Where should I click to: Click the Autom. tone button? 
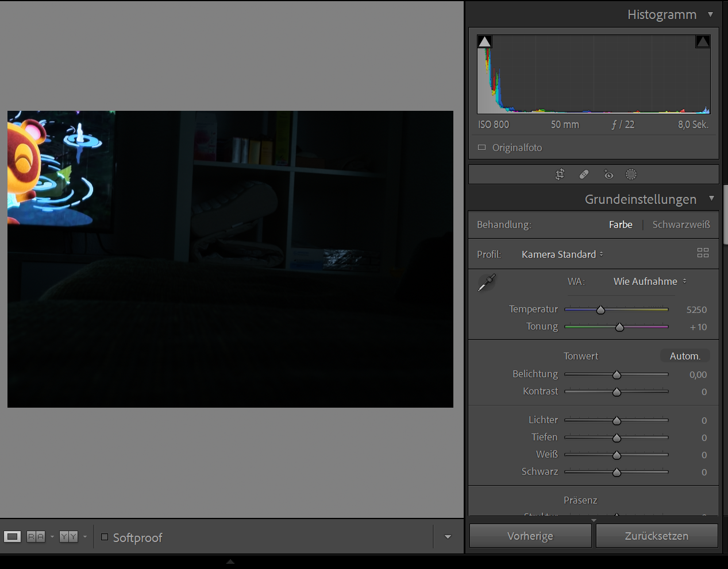click(x=685, y=356)
